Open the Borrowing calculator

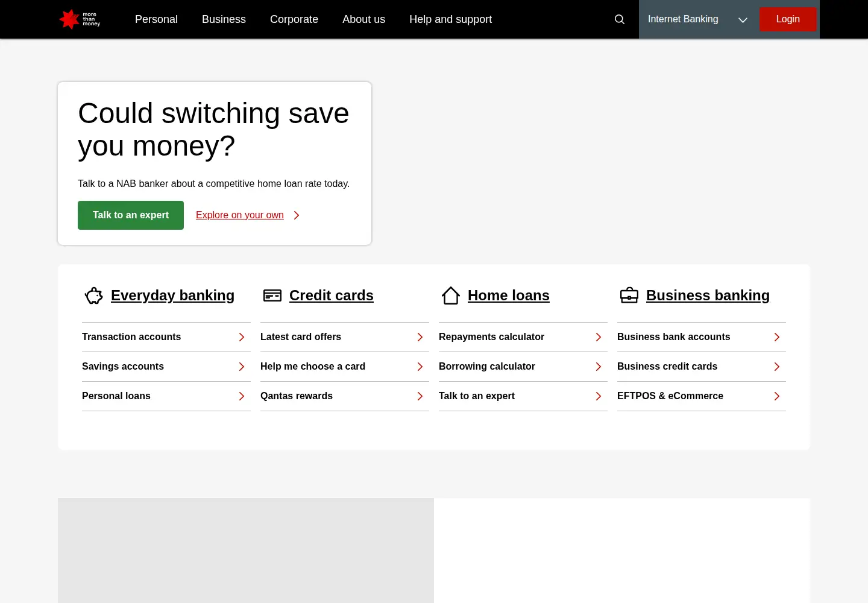click(x=523, y=367)
